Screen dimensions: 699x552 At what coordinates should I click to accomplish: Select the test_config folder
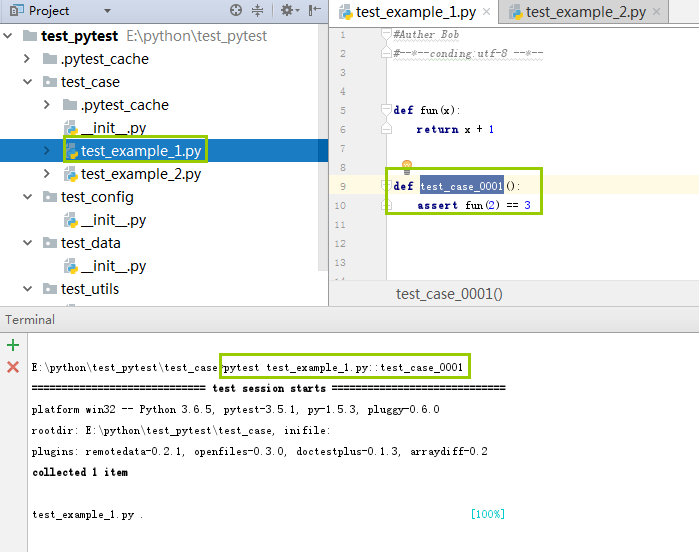tap(97, 197)
